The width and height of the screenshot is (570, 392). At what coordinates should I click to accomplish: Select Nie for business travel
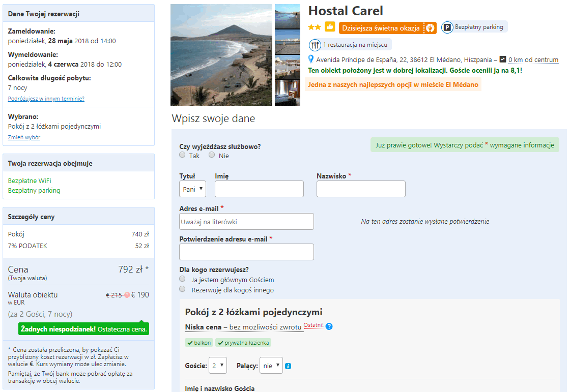[x=212, y=155]
